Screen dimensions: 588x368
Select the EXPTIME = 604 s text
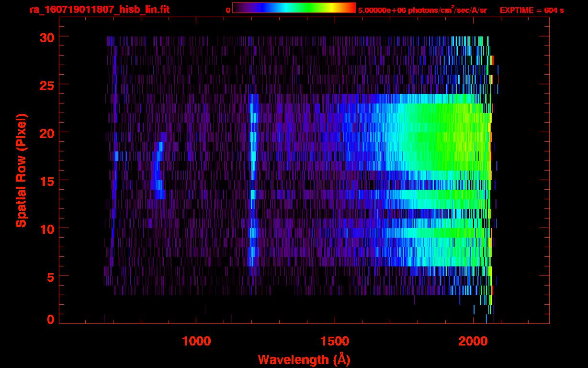pos(531,10)
